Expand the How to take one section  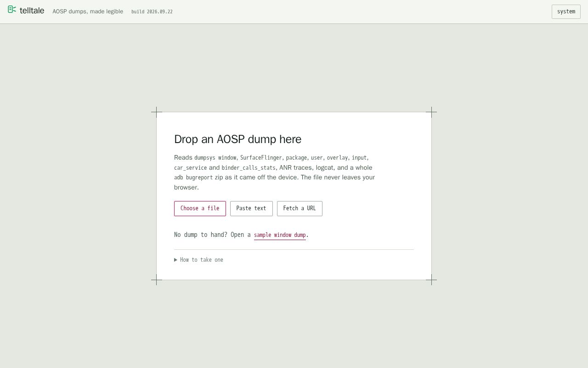coord(199,260)
